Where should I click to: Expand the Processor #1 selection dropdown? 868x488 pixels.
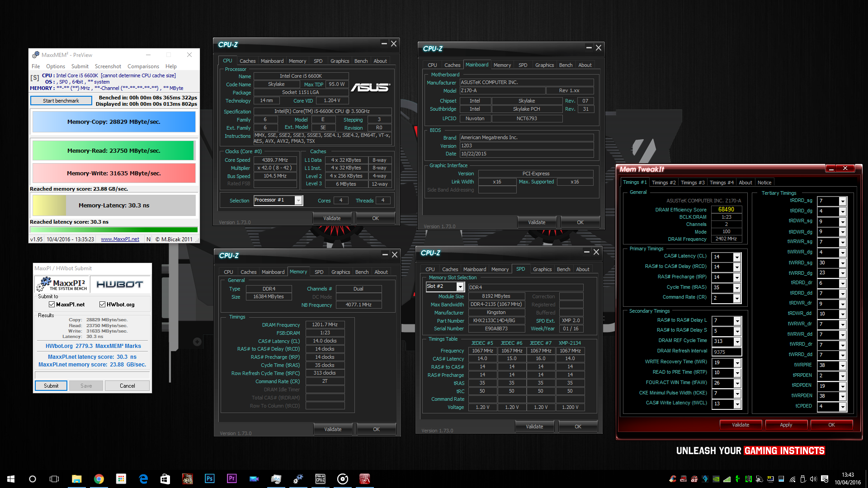point(298,201)
